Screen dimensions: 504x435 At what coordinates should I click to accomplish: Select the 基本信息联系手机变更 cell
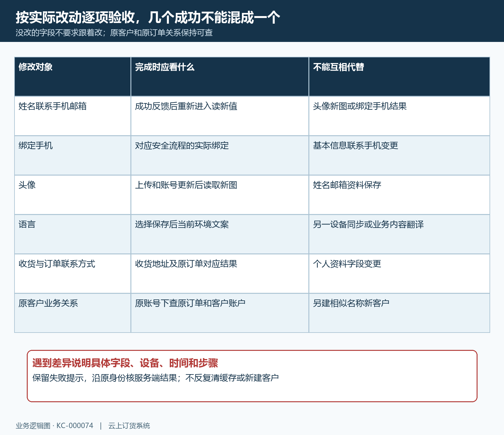pyautogui.click(x=399, y=155)
